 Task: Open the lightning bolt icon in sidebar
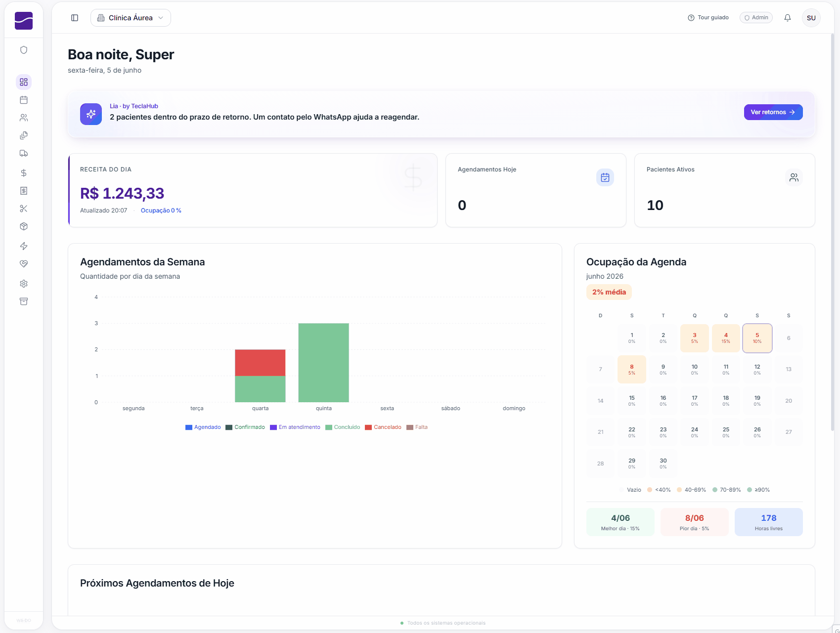pyautogui.click(x=24, y=246)
